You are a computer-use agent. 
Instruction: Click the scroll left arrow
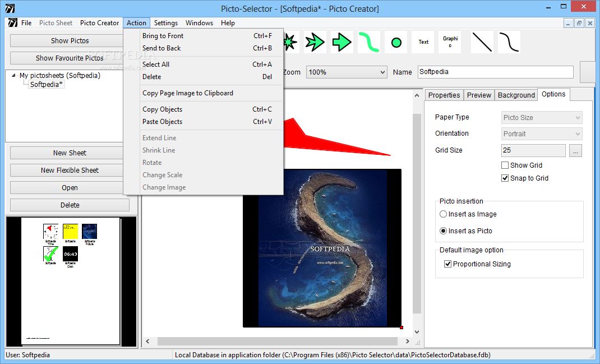pyautogui.click(x=147, y=341)
